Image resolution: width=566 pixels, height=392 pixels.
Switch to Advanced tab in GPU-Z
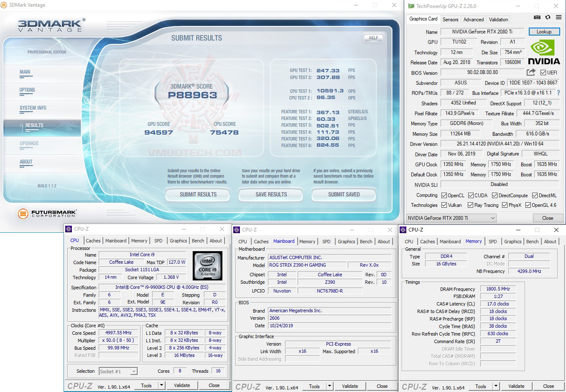(x=474, y=19)
